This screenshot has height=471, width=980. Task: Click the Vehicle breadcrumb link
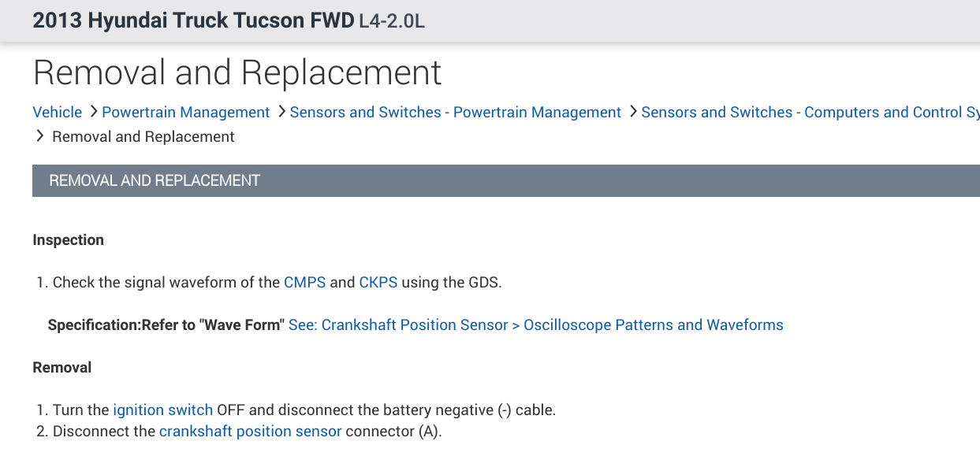pos(57,113)
